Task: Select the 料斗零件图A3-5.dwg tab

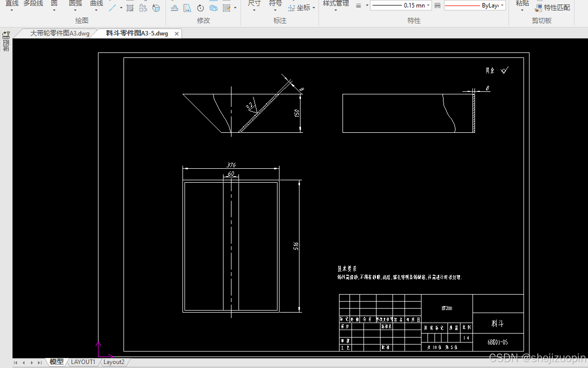Action: click(x=137, y=33)
